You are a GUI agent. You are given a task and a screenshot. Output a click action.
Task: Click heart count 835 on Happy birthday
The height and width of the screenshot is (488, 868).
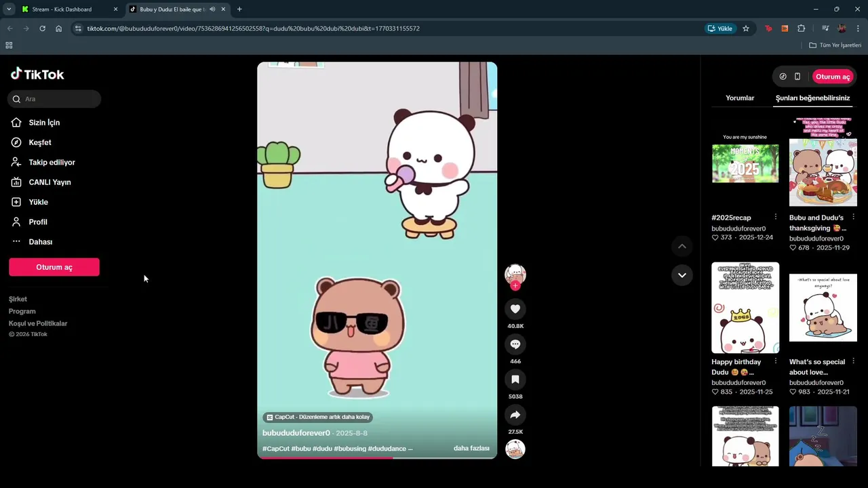pyautogui.click(x=722, y=392)
